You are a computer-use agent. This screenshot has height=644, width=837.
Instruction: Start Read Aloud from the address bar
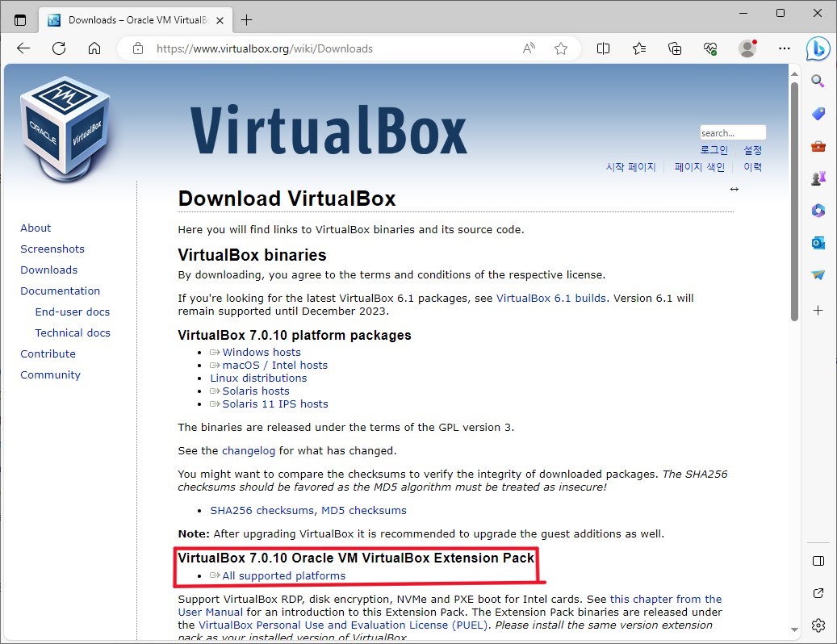coord(529,48)
